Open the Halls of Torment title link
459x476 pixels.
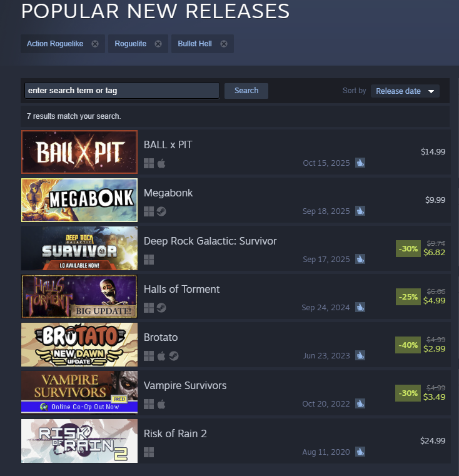point(181,290)
